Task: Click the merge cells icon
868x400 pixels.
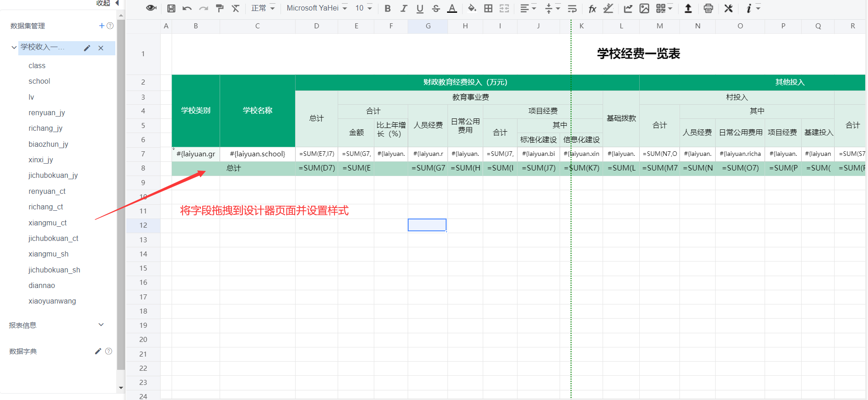Action: coord(504,8)
